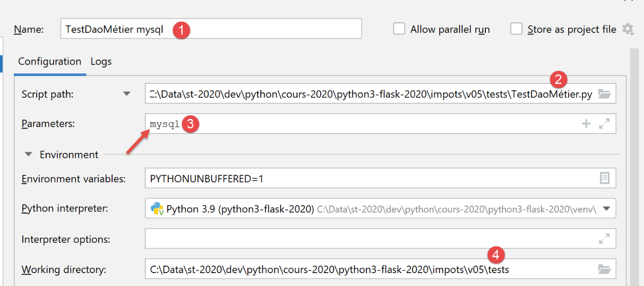Expand the Interpreter options field

point(604,239)
